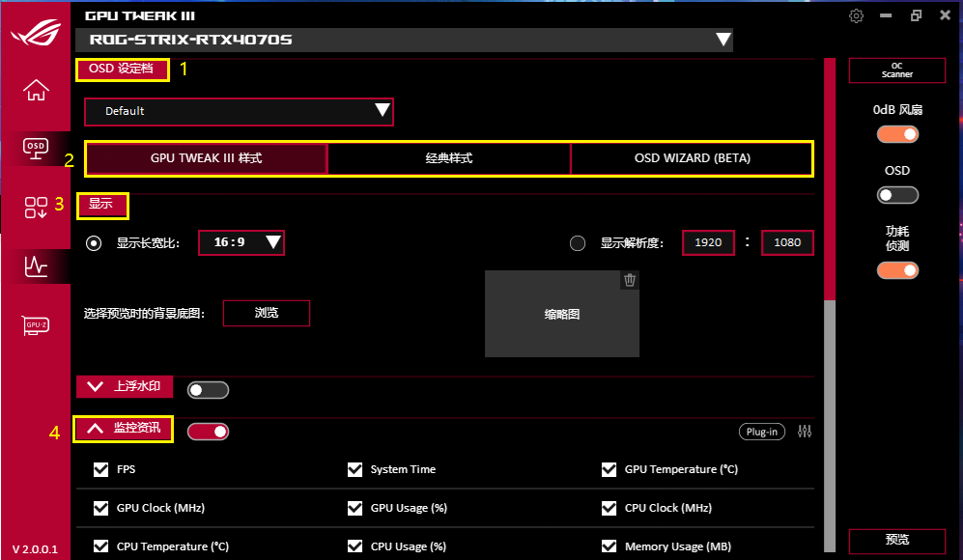Click the vertical scrollbar thumb
963x560 pixels.
[830, 180]
